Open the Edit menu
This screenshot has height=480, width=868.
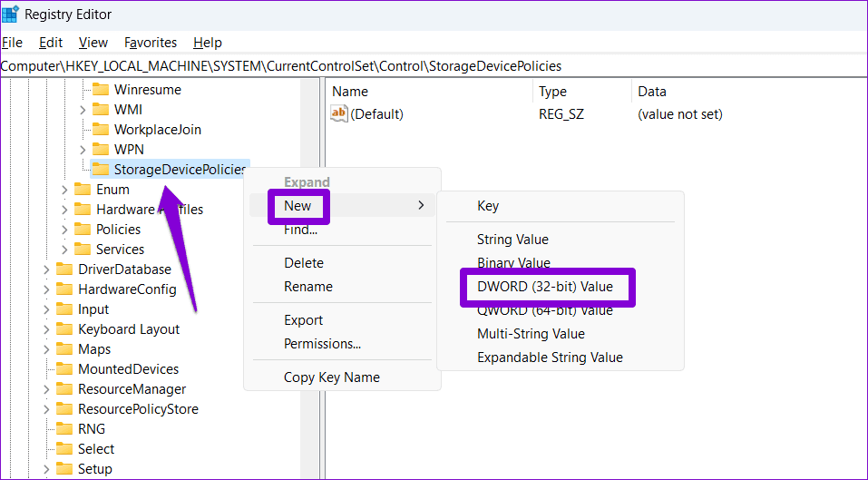coord(51,42)
